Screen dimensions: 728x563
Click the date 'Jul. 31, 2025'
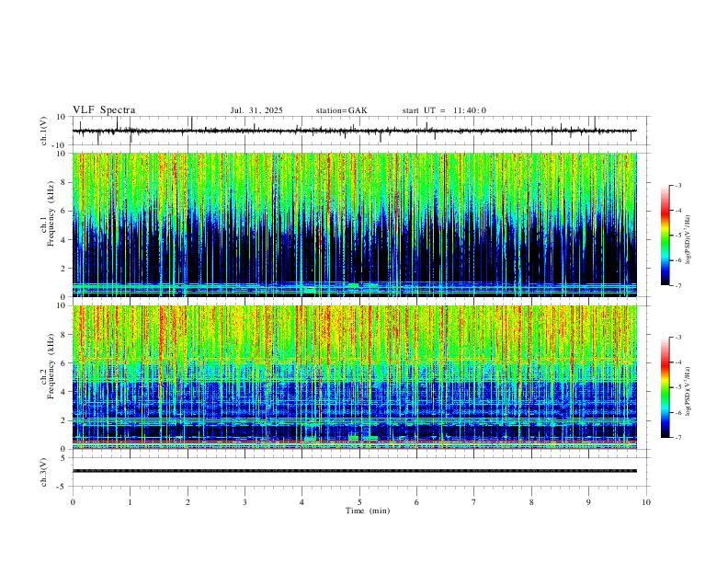256,110
